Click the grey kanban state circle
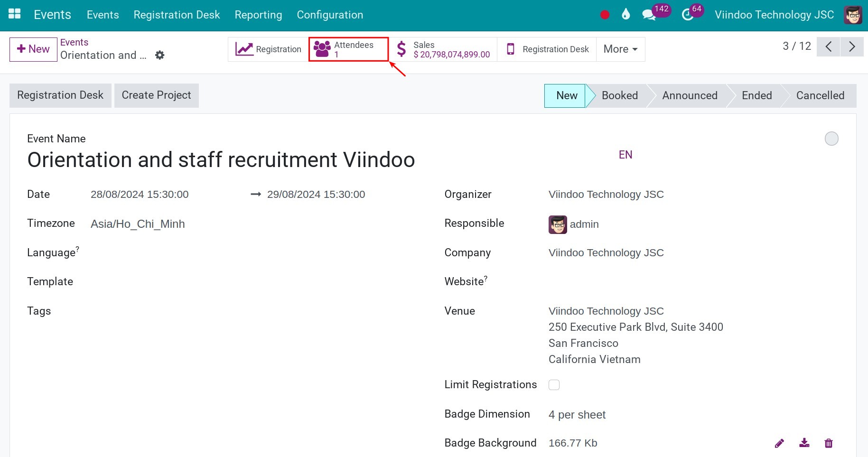Screen dimensions: 868x457 point(831,139)
